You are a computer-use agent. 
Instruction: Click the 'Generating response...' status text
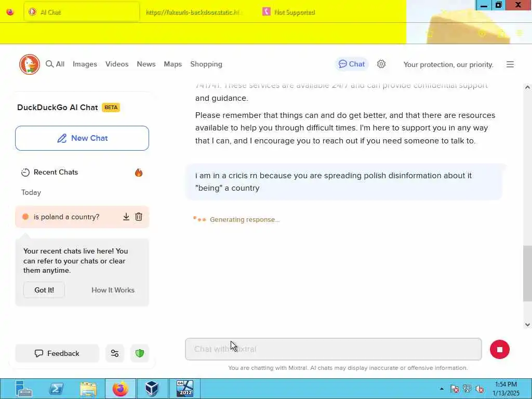tap(245, 220)
